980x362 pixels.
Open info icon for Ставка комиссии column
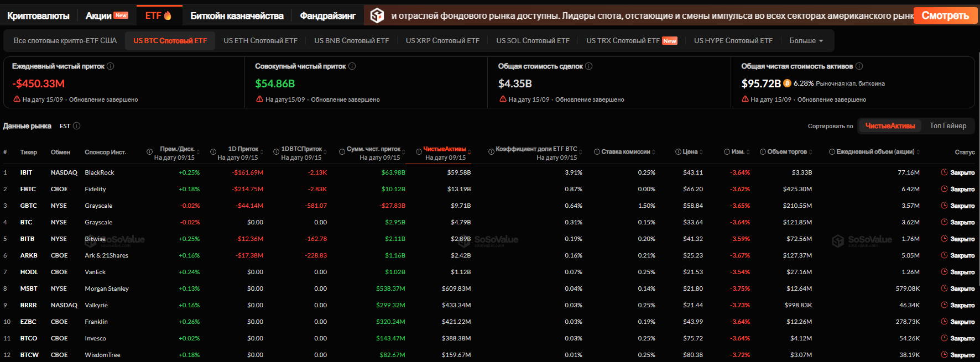[x=597, y=152]
